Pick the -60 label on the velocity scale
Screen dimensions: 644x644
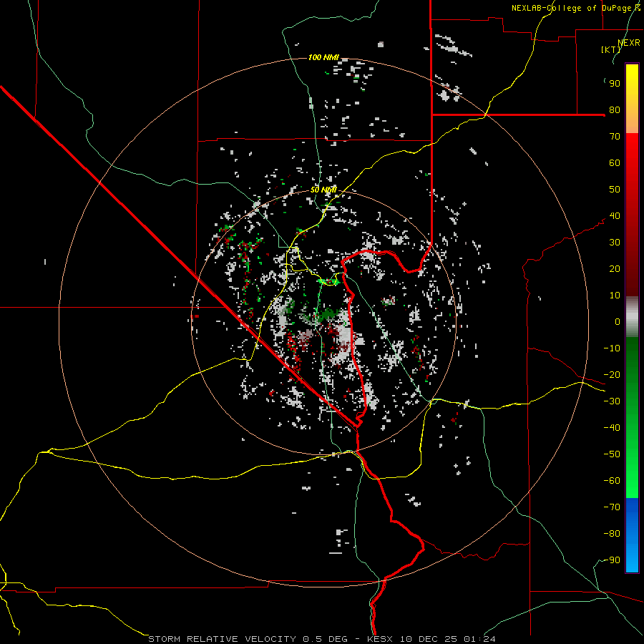pos(612,481)
